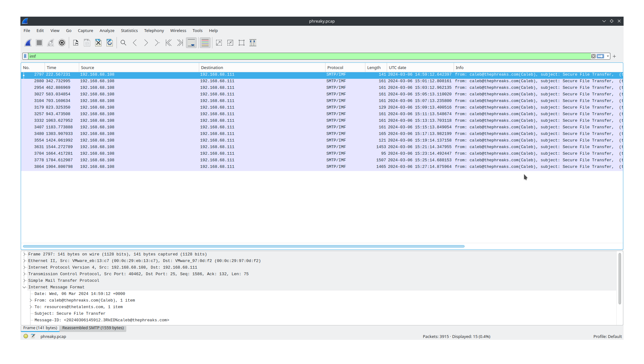Screen dimensions: 644x364
Task: Open the capture options gear icon
Action: 62,43
